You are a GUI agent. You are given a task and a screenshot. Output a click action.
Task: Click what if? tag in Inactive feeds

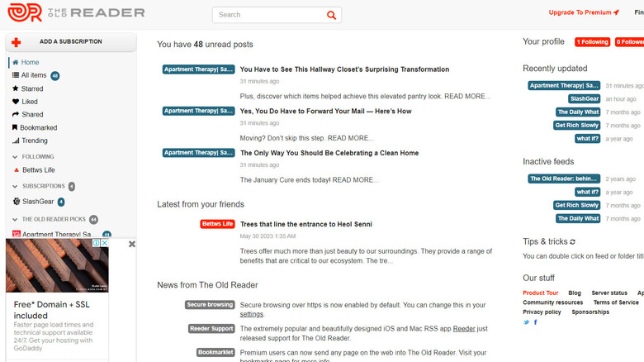[x=587, y=192]
